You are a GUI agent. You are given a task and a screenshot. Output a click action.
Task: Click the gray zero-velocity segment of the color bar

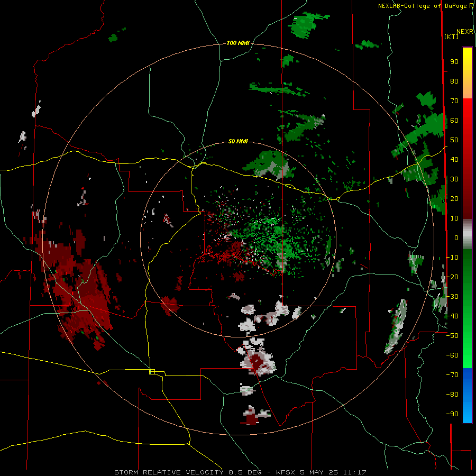tap(467, 234)
